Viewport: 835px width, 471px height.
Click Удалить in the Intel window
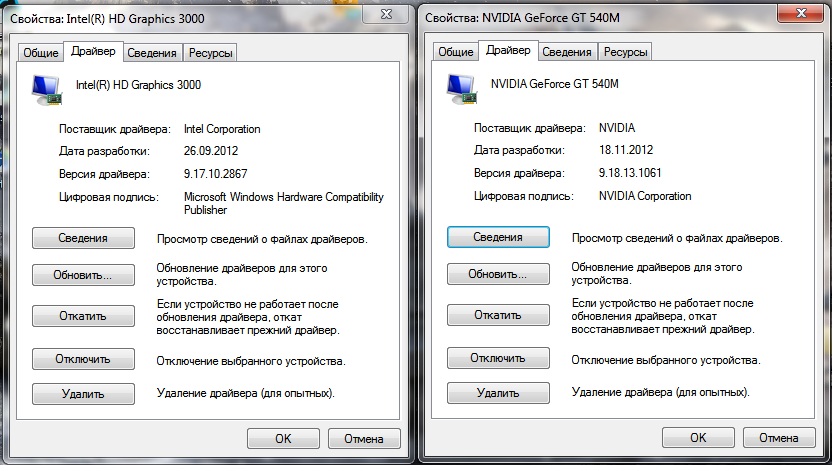coord(83,394)
